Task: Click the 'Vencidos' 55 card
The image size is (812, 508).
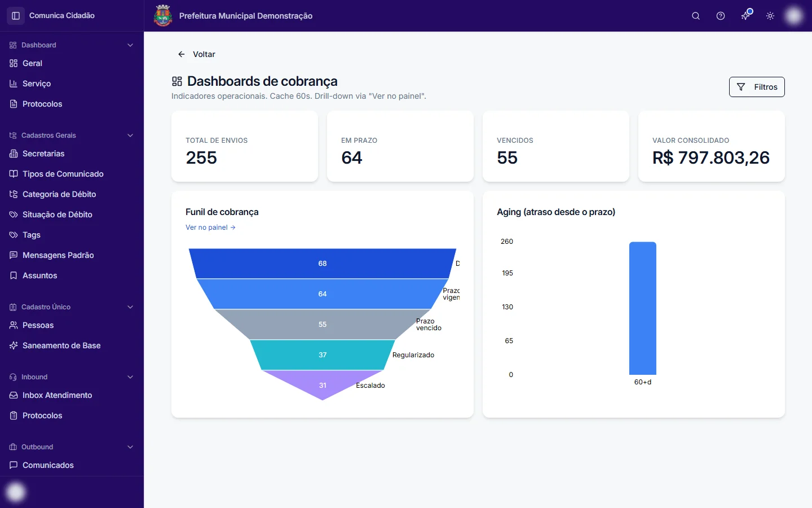Action: pos(556,146)
